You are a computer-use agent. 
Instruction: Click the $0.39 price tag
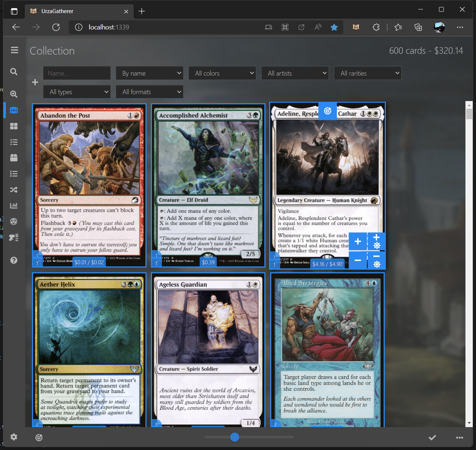(208, 262)
